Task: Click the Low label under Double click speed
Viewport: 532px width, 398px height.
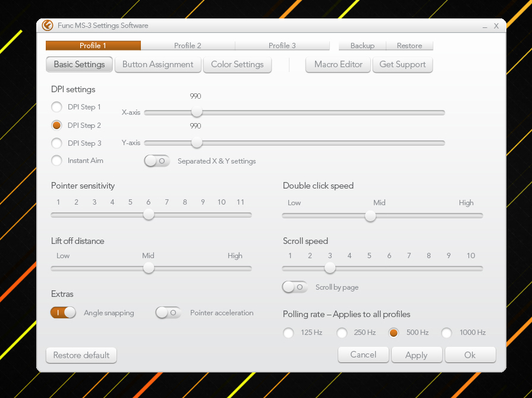Action: pyautogui.click(x=294, y=203)
